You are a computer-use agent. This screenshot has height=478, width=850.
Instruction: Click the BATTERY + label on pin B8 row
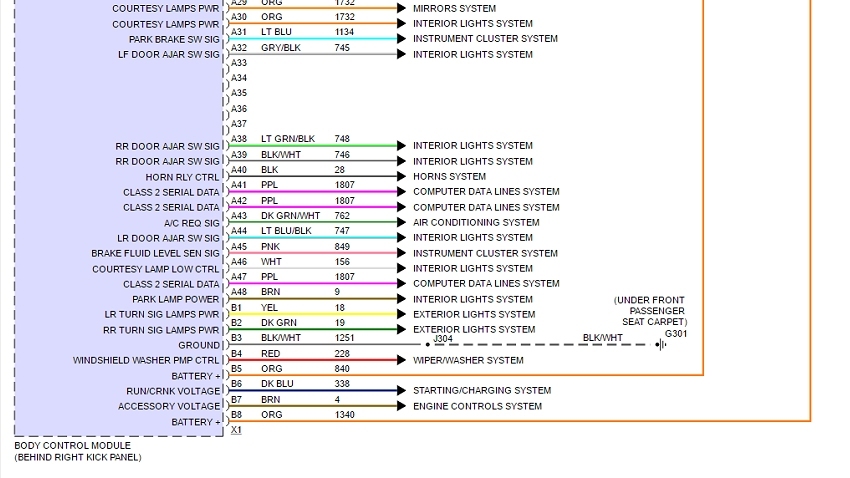[x=196, y=422]
